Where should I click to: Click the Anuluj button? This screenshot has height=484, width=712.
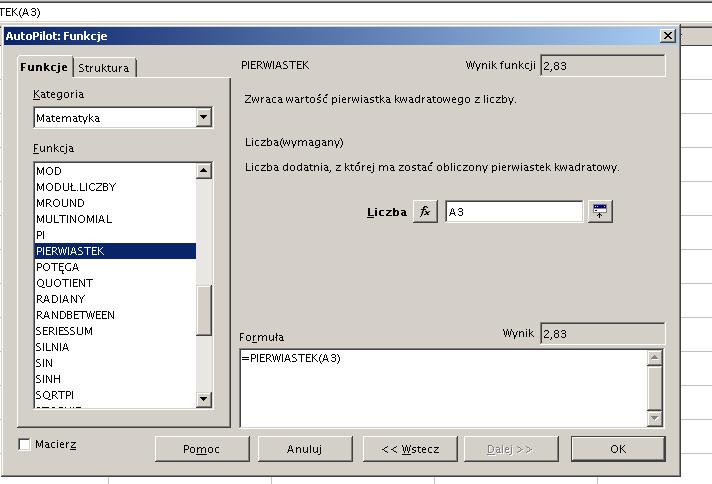[305, 449]
